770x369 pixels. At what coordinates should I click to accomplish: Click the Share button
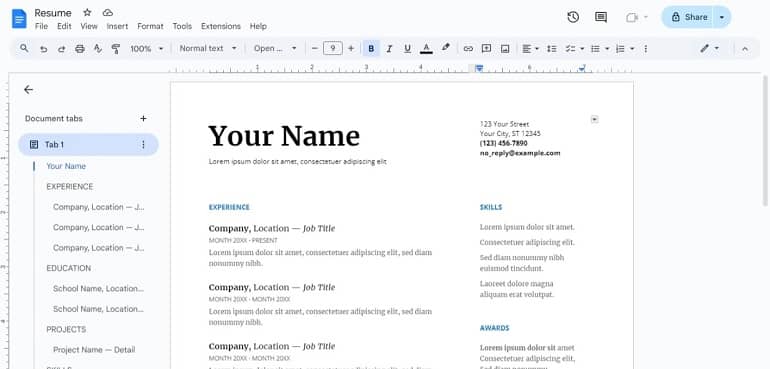[x=688, y=17]
